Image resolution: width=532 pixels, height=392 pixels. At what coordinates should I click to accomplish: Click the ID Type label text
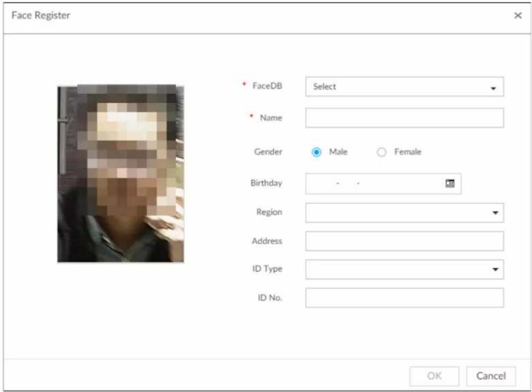tap(267, 269)
